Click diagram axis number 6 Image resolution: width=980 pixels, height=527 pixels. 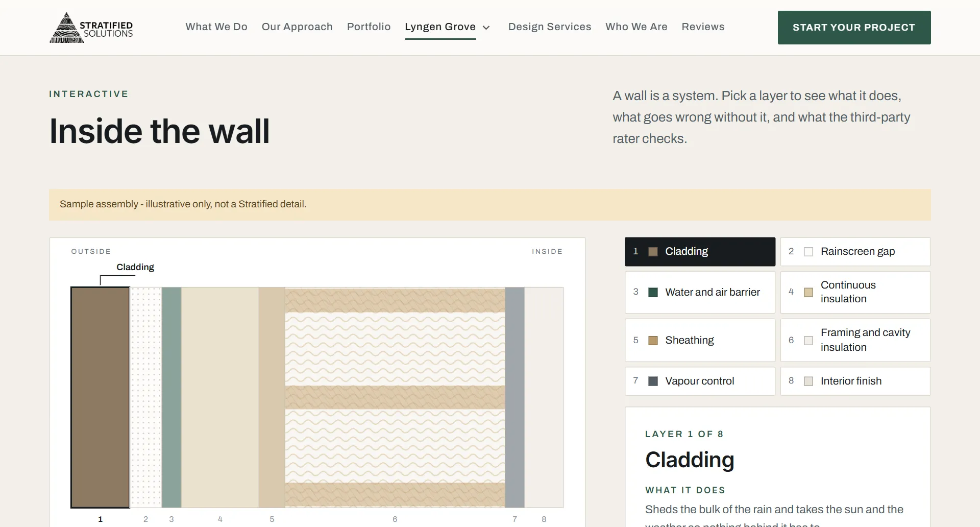click(x=395, y=519)
